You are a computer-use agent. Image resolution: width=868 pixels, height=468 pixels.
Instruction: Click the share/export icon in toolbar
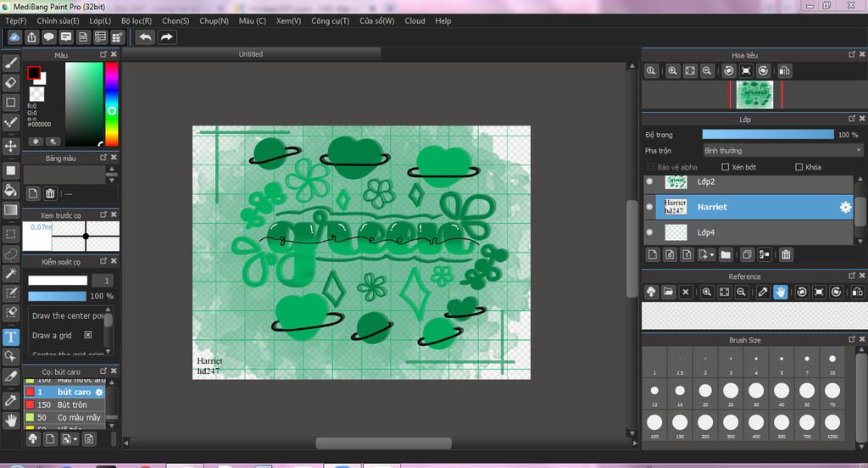(x=31, y=37)
